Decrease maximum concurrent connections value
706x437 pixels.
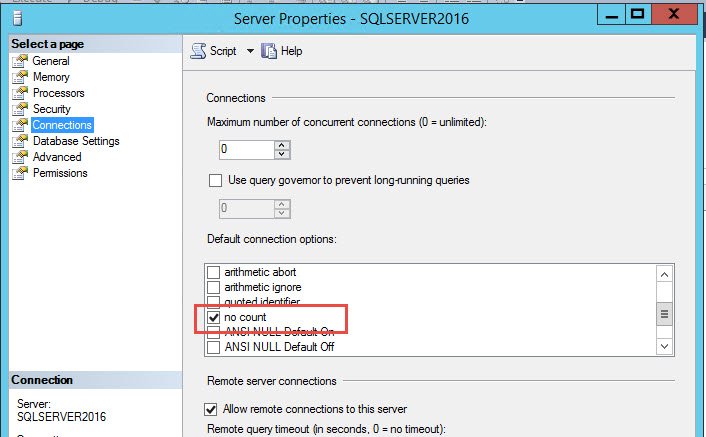pos(282,154)
